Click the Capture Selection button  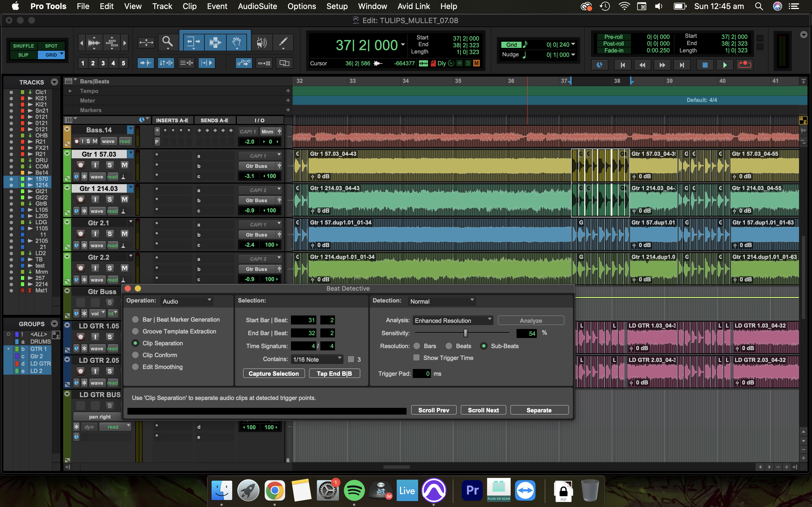point(273,373)
